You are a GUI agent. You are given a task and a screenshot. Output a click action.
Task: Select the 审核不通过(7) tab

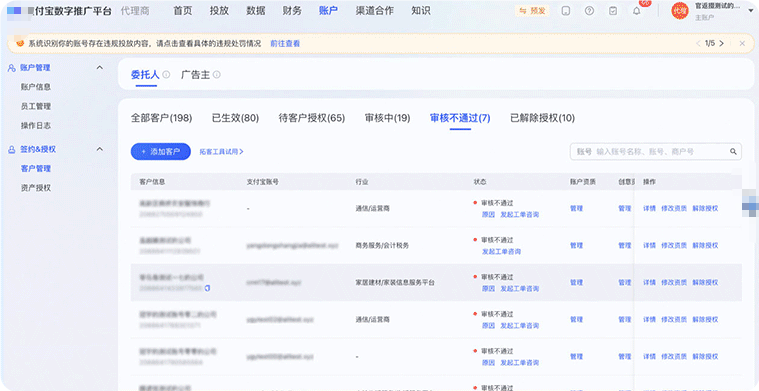tap(460, 118)
